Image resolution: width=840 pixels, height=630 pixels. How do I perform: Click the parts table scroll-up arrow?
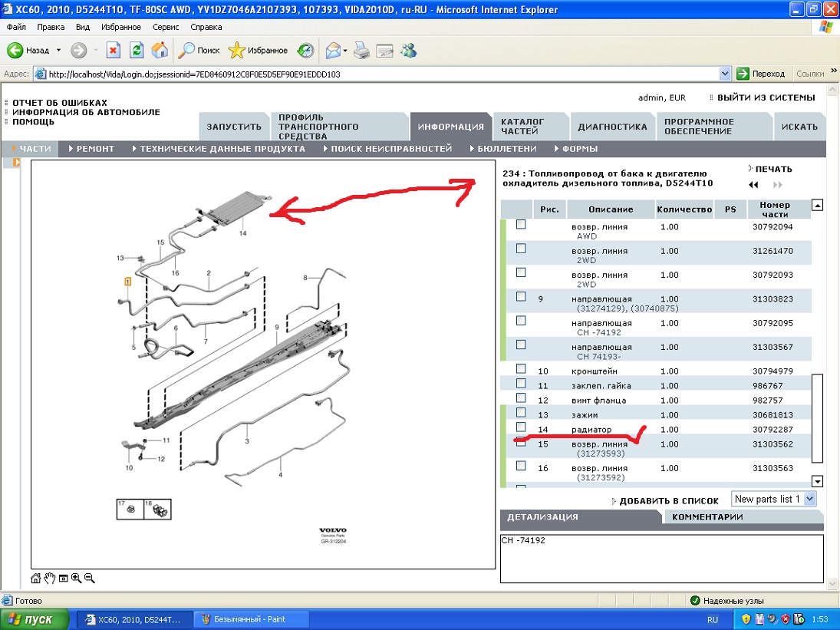817,205
